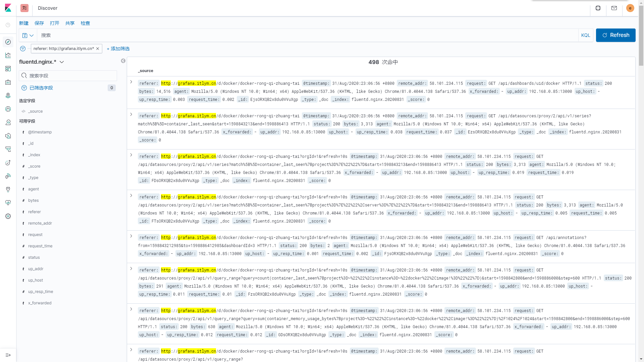The width and height of the screenshot is (644, 362).
Task: Open the help menu lifebuoy icon
Action: point(598,8)
